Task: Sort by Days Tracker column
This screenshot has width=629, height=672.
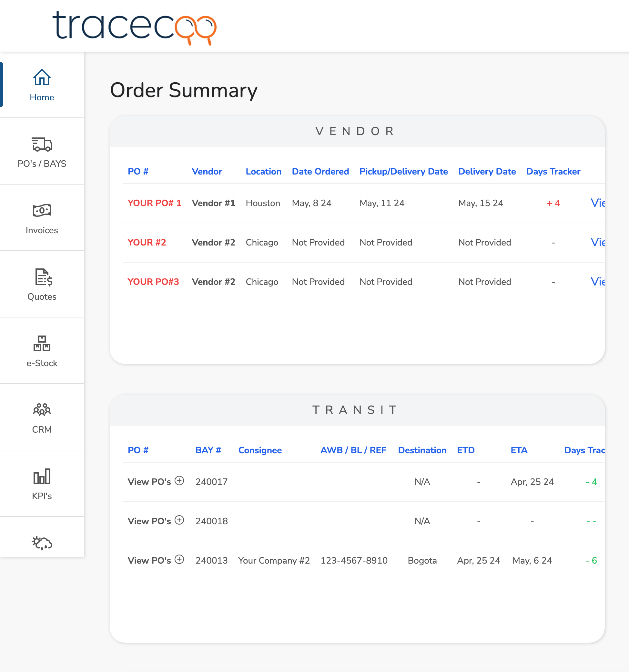Action: [x=553, y=171]
